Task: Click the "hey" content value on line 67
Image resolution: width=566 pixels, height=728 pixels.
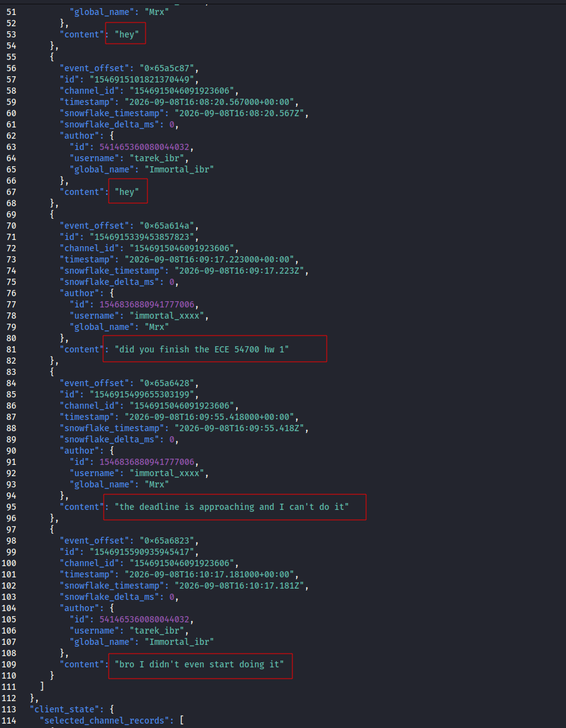Action: pos(127,192)
